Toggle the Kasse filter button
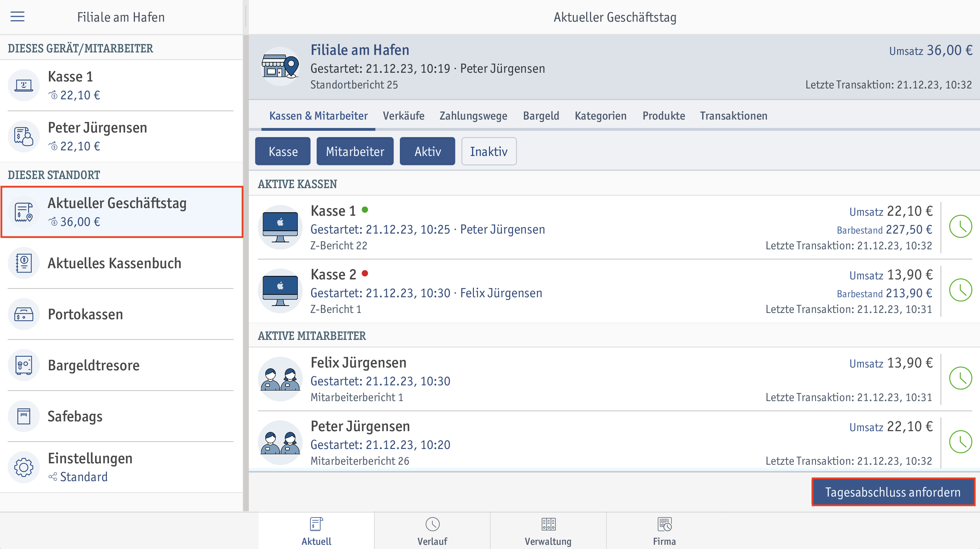This screenshot has width=980, height=549. coord(283,151)
